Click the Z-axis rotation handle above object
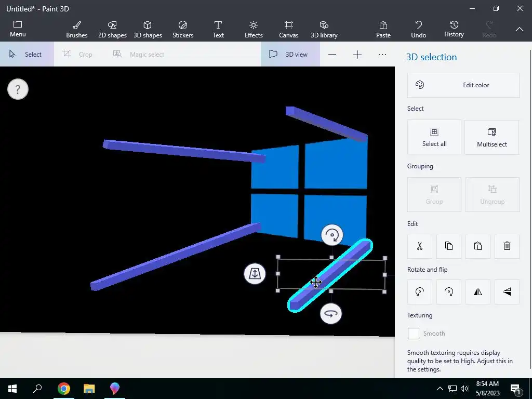Image resolution: width=532 pixels, height=399 pixels. coord(332,235)
